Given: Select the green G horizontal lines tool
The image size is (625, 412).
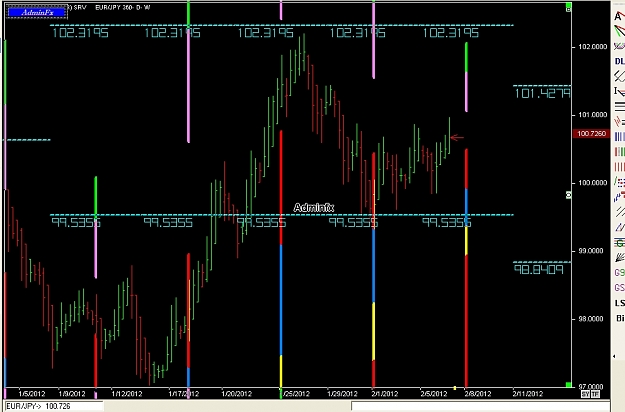Looking at the screenshot, I should coord(619,243).
